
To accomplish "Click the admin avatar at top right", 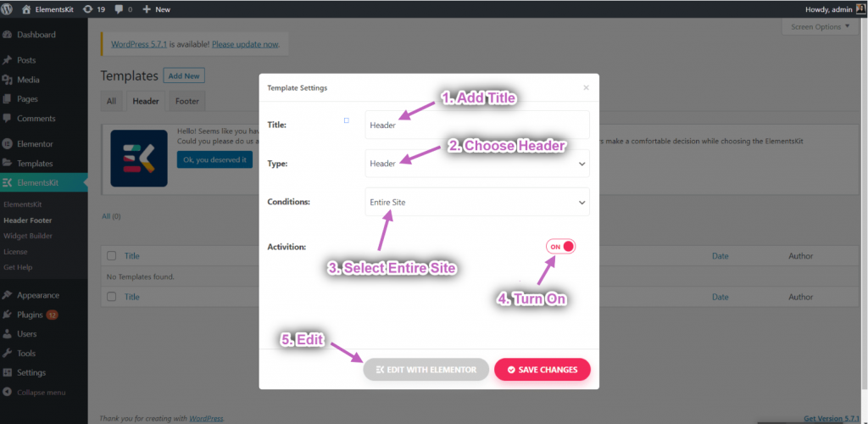I will pos(860,8).
